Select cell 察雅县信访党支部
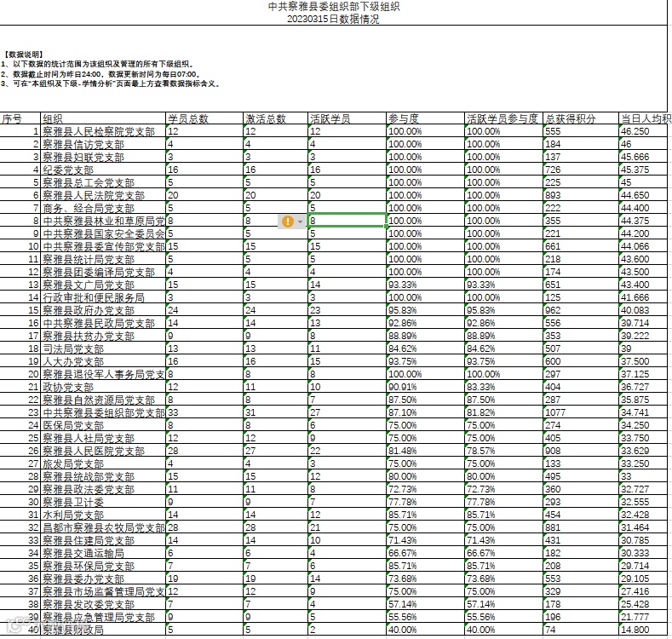The height and width of the screenshot is (639, 672). (103, 144)
